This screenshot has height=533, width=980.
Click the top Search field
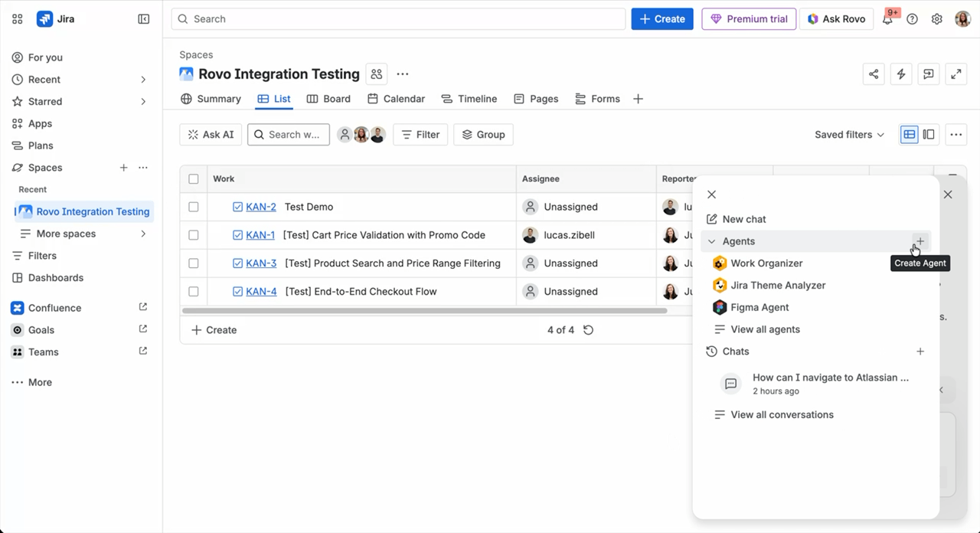pyautogui.click(x=398, y=19)
